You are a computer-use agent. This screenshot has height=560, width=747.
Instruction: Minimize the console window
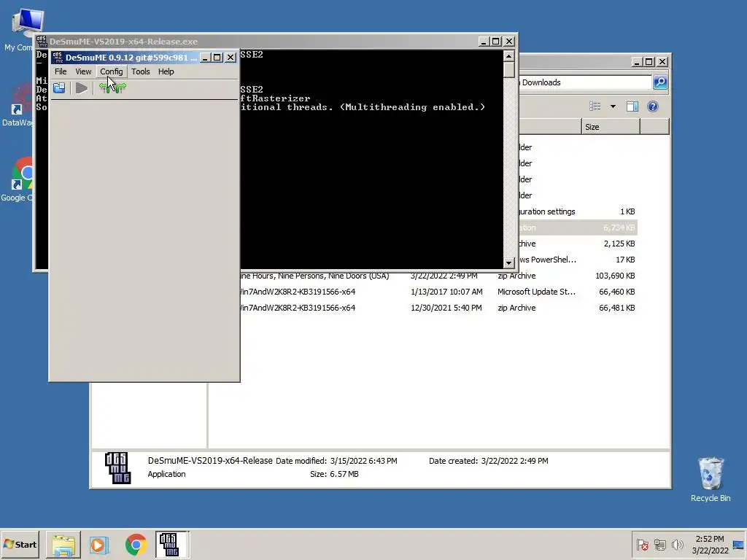[484, 42]
